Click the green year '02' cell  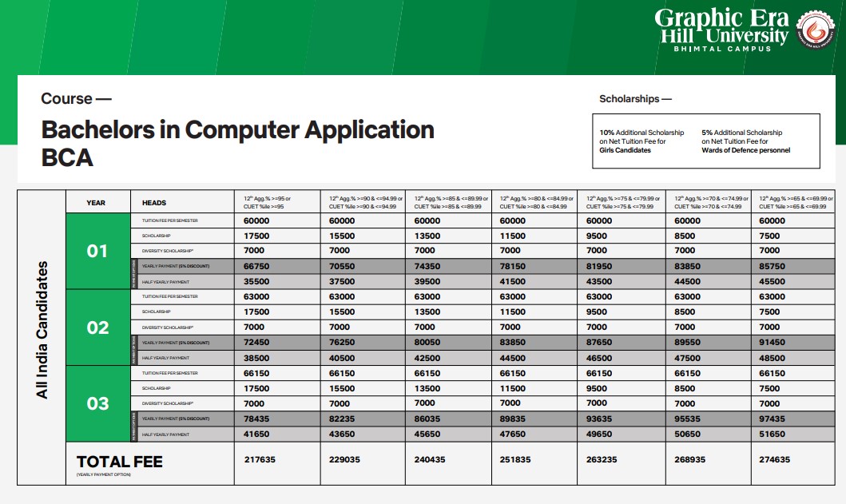(97, 327)
